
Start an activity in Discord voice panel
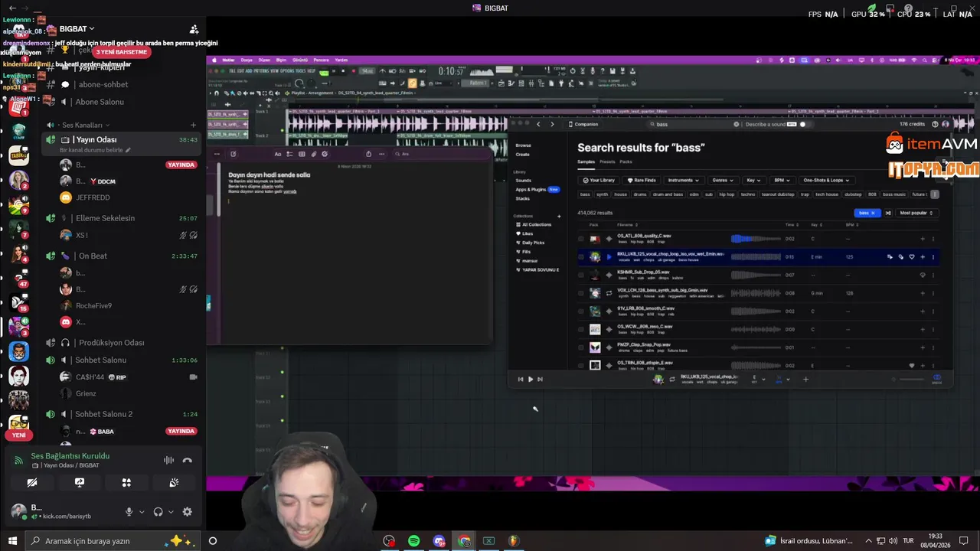(126, 483)
